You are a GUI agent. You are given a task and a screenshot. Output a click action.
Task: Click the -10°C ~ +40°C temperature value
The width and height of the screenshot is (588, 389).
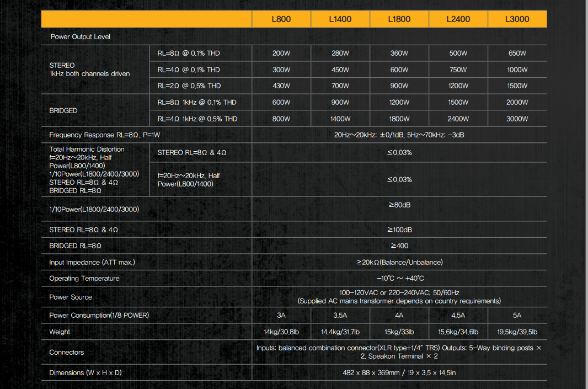pyautogui.click(x=399, y=279)
